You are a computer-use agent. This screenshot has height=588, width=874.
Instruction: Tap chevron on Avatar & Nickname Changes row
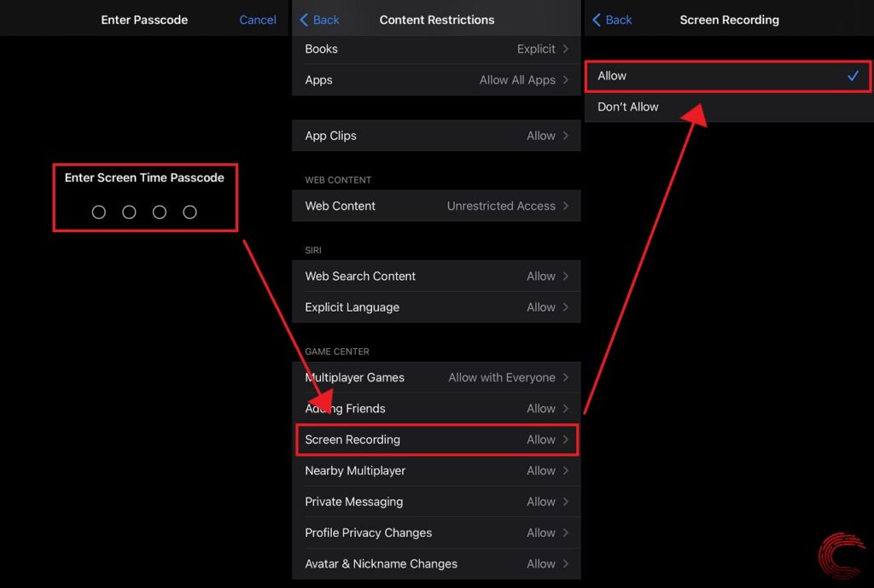(x=566, y=564)
